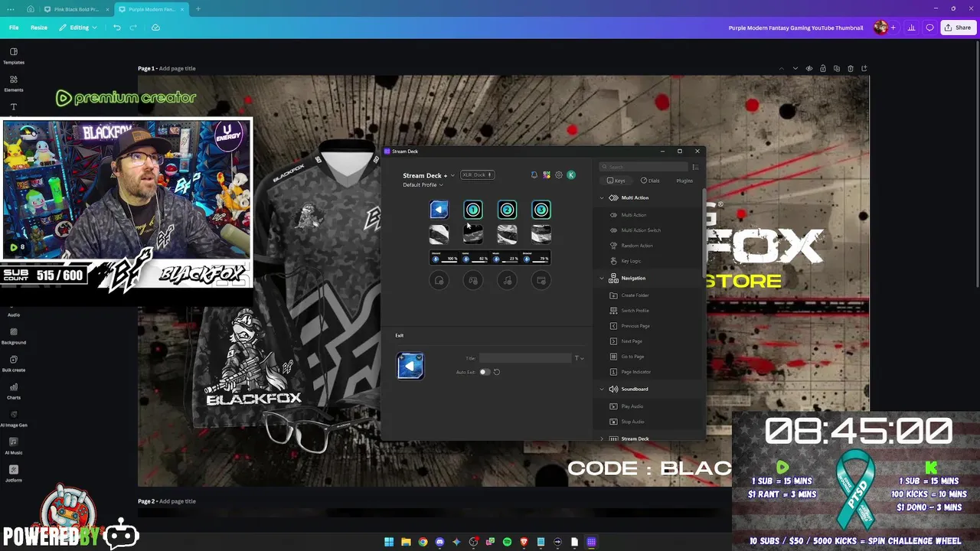The width and height of the screenshot is (980, 551).
Task: Select the number 2 key in Stream Deck
Action: [507, 210]
